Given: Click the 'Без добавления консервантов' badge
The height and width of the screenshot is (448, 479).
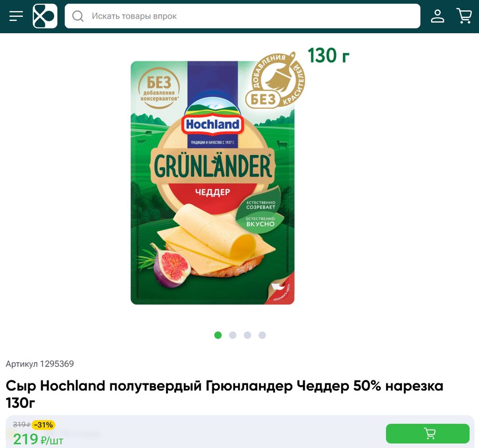Looking at the screenshot, I should click(159, 88).
